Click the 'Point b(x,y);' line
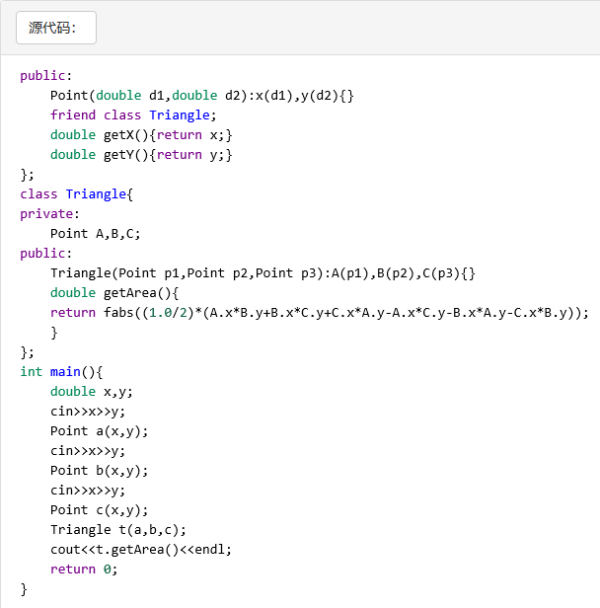The image size is (600, 608). click(99, 470)
